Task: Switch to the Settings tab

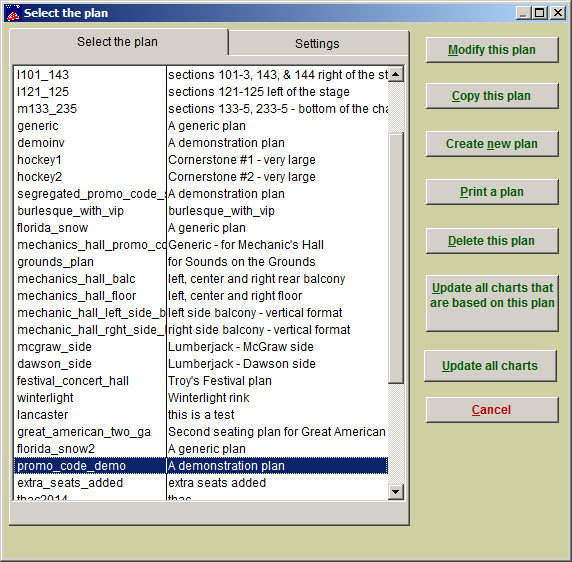Action: [x=317, y=43]
